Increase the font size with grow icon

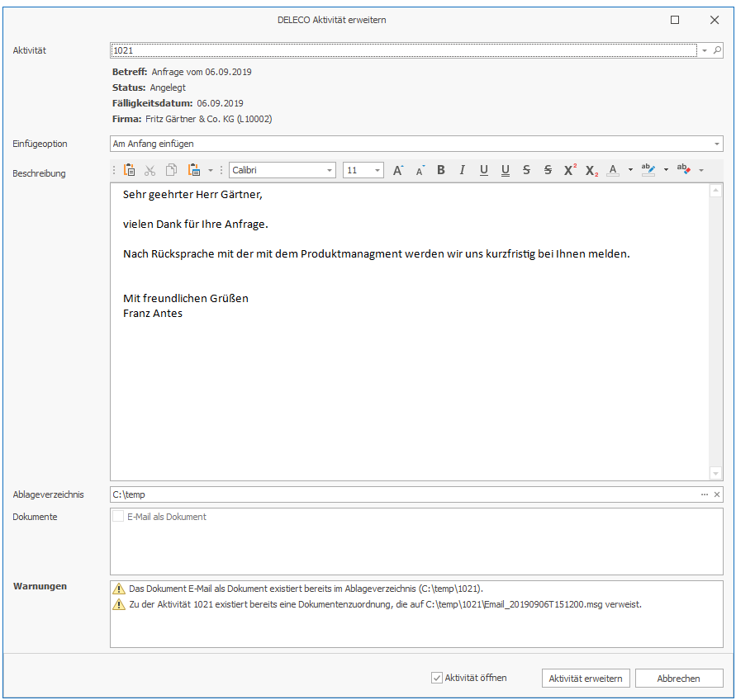[x=398, y=170]
